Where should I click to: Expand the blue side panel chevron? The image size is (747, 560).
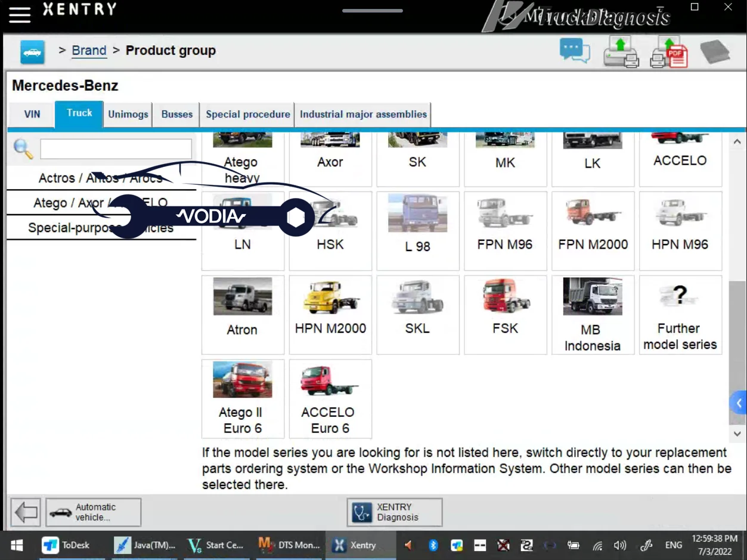739,403
